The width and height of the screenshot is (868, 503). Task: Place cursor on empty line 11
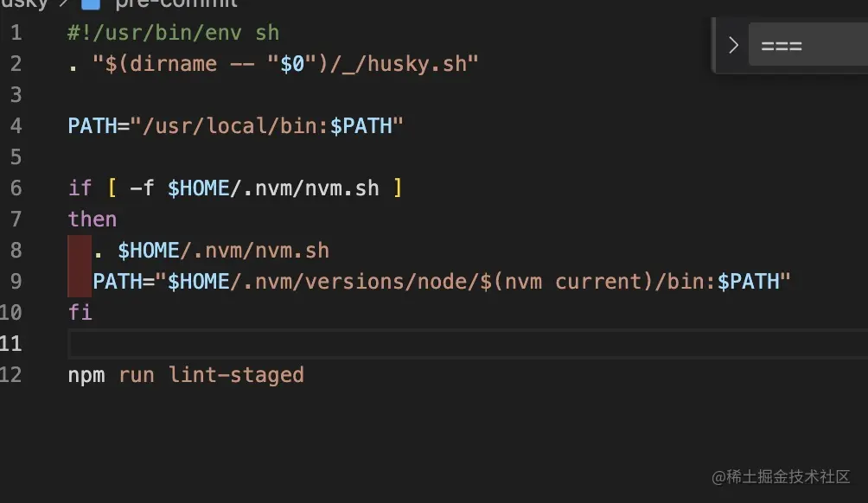click(467, 344)
